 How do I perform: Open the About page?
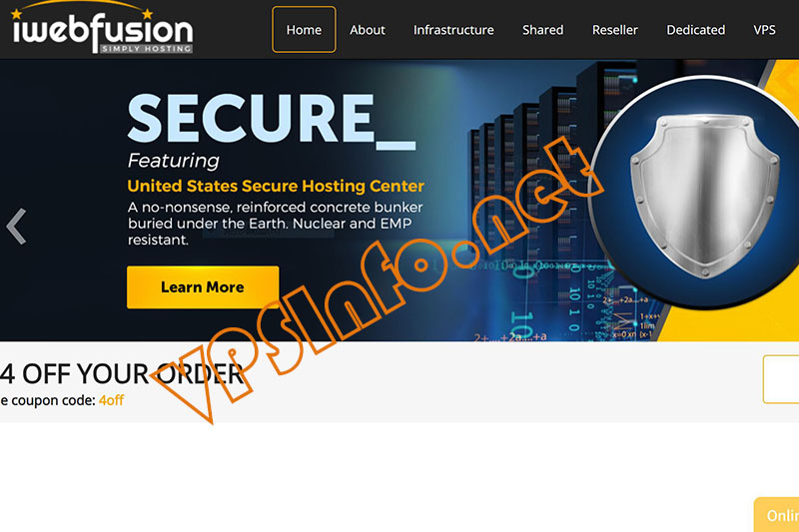(367, 30)
